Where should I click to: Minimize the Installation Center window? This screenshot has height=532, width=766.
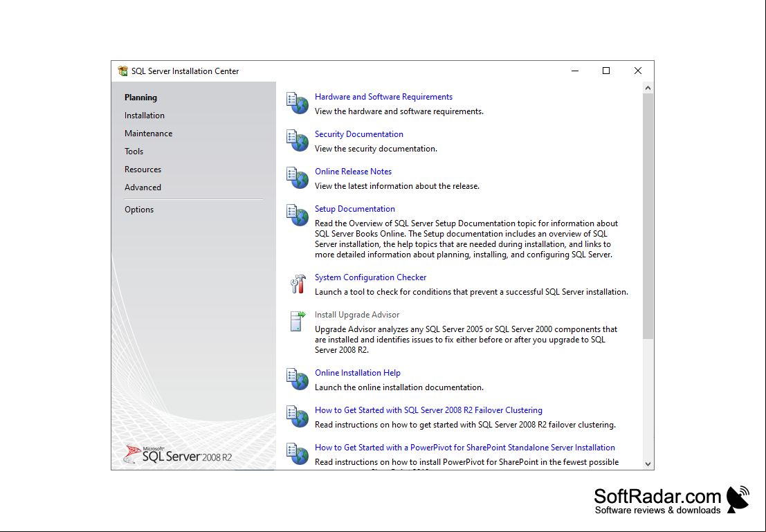575,71
